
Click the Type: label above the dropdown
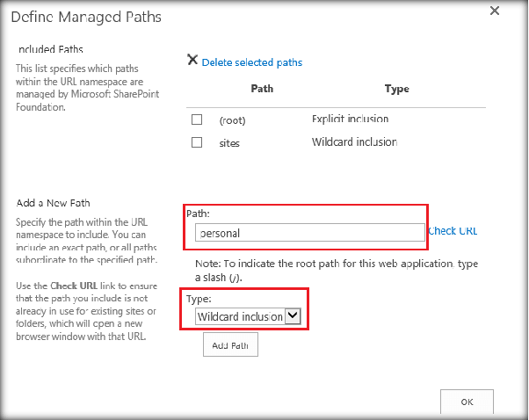pyautogui.click(x=199, y=299)
